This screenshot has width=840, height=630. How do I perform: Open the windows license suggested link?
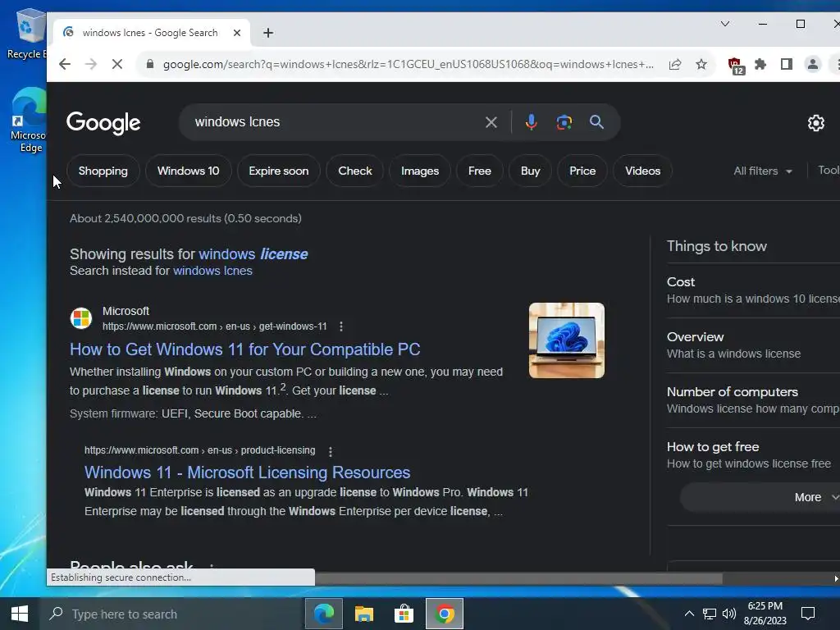(x=253, y=254)
